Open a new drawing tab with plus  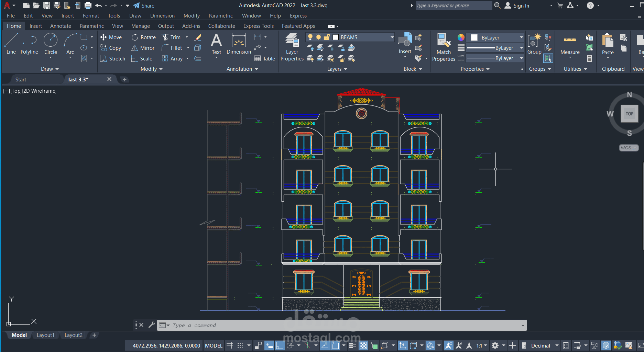pos(124,79)
